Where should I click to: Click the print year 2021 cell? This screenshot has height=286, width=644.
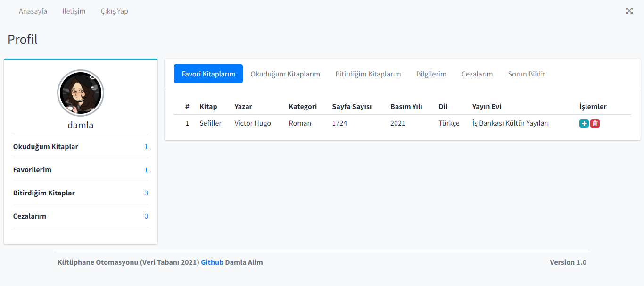coord(398,123)
